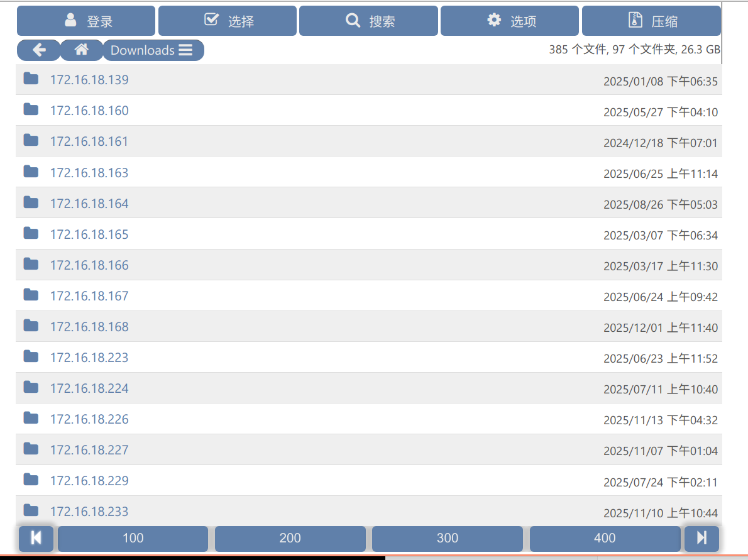This screenshot has height=560, width=748.
Task: Click the folder icon beside 172.16.18.164
Action: click(x=31, y=202)
